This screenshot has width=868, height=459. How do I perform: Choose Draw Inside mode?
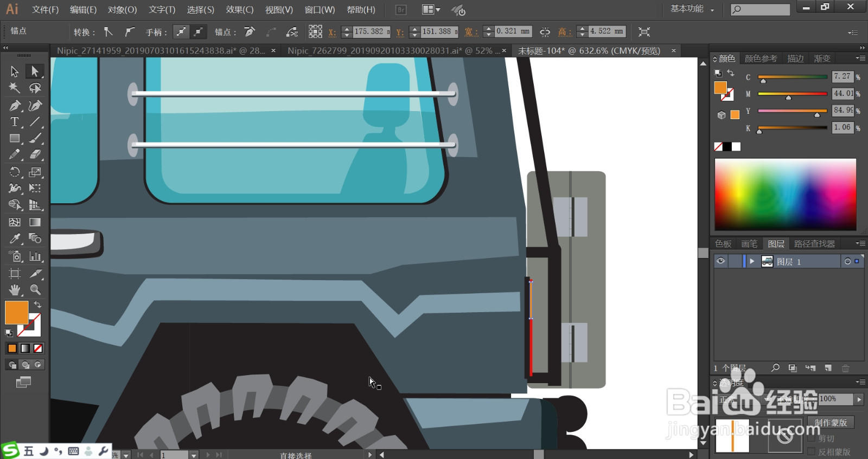pos(38,365)
